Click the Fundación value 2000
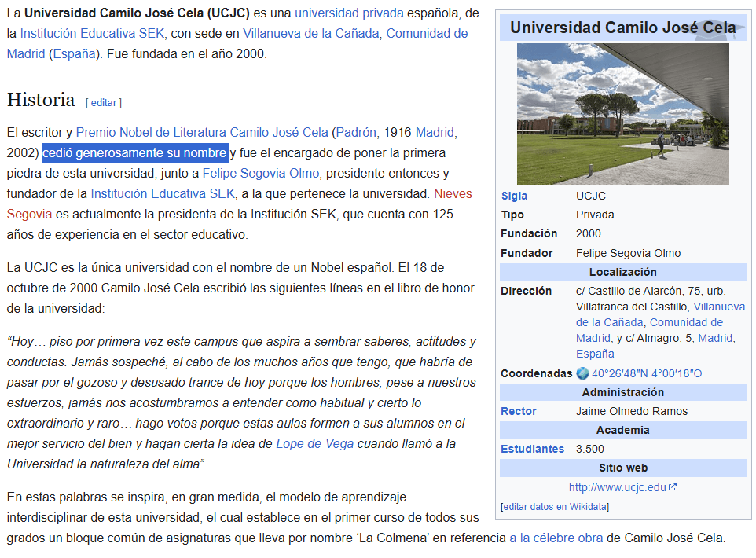 588,233
